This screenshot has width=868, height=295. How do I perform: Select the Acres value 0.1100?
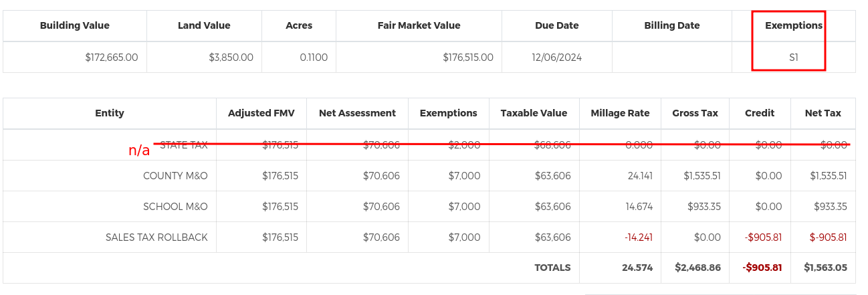point(314,58)
